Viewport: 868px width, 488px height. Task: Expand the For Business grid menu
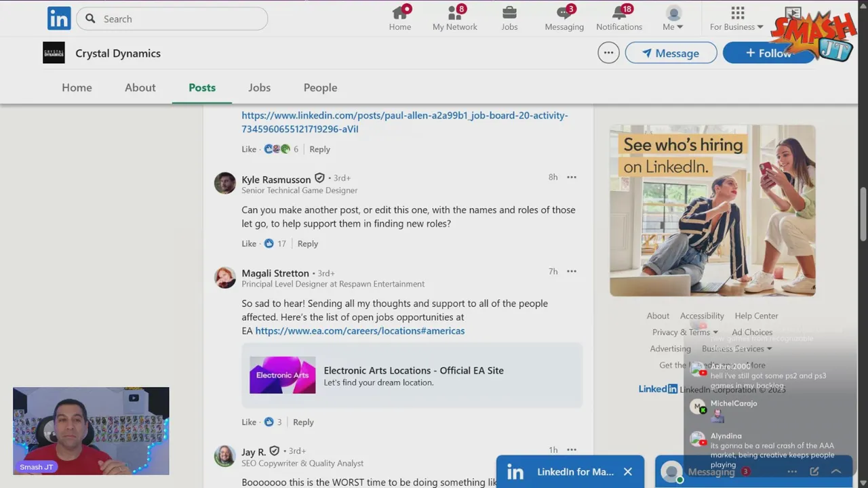pos(737,18)
